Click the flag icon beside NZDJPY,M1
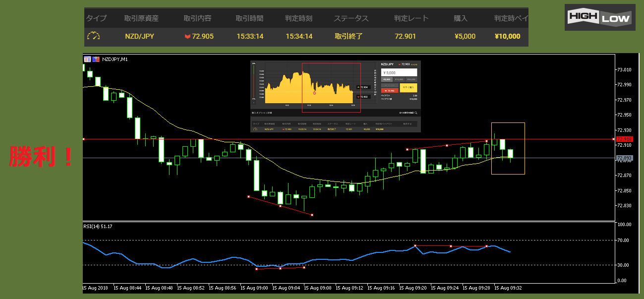 tap(96, 59)
